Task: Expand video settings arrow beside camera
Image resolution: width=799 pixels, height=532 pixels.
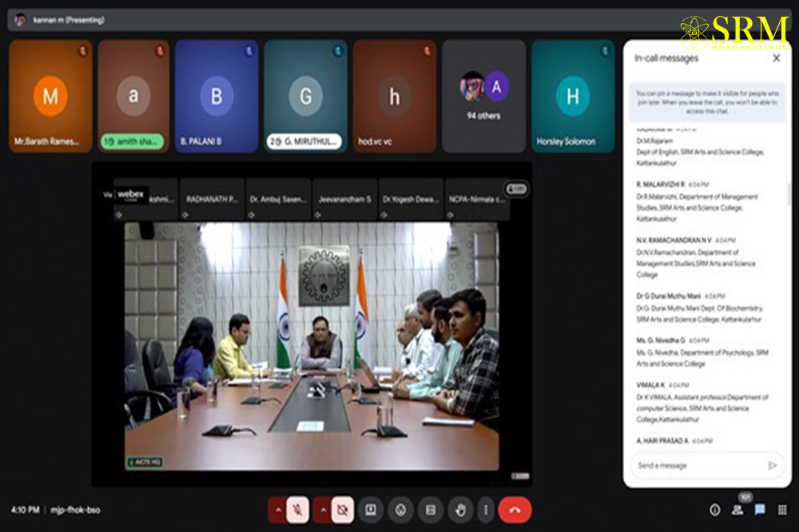Action: click(323, 510)
